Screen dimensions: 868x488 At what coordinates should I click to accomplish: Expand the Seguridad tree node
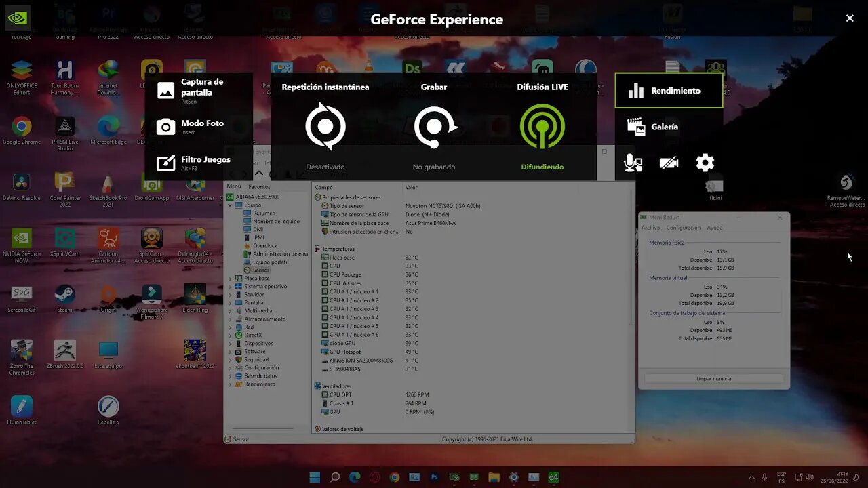230,359
